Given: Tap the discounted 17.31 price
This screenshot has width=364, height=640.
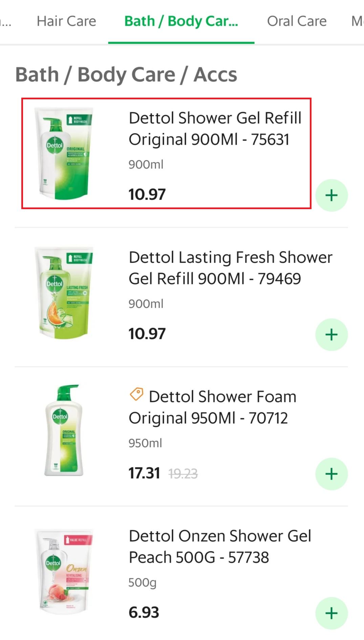Looking at the screenshot, I should click(144, 473).
